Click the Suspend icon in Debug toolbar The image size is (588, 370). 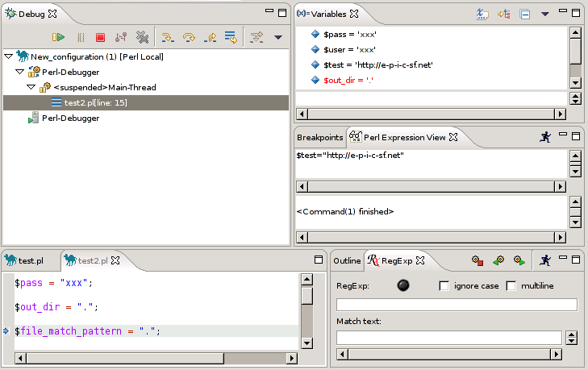click(x=81, y=37)
